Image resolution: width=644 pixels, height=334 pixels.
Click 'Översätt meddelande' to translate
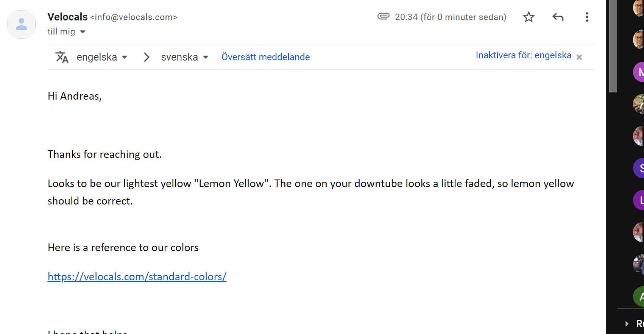pos(265,57)
